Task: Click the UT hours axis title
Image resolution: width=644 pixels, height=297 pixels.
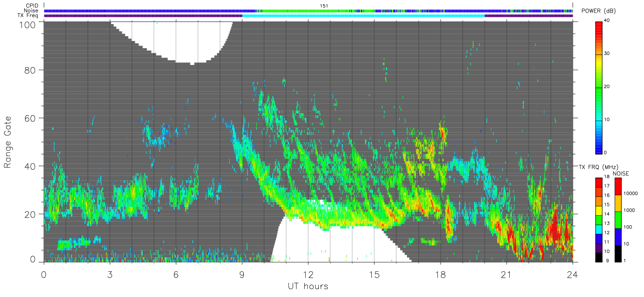Action: (x=308, y=287)
